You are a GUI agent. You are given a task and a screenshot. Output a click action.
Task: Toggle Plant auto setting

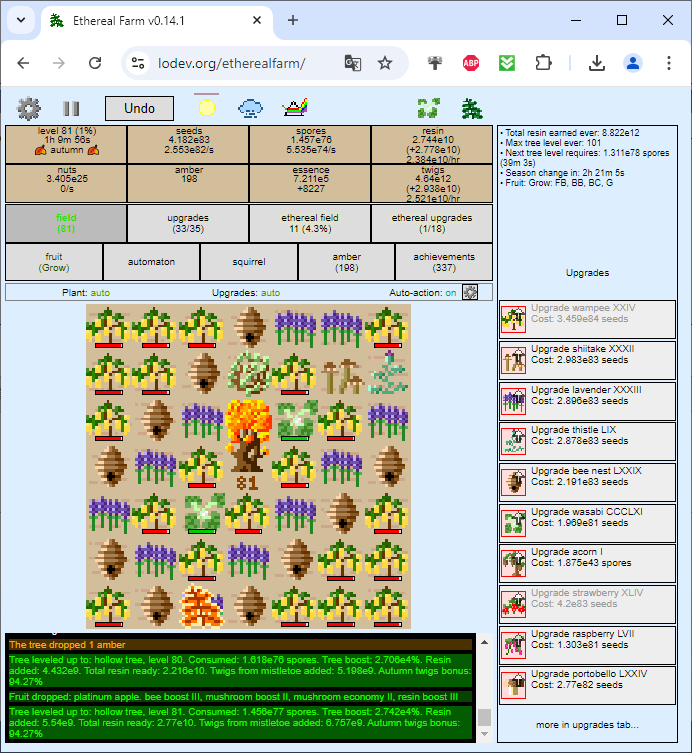86,292
